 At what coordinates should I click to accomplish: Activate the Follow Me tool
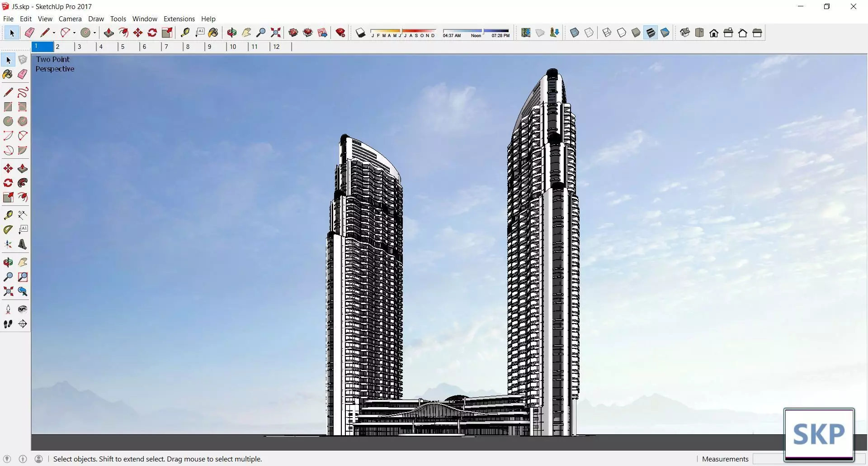[23, 183]
